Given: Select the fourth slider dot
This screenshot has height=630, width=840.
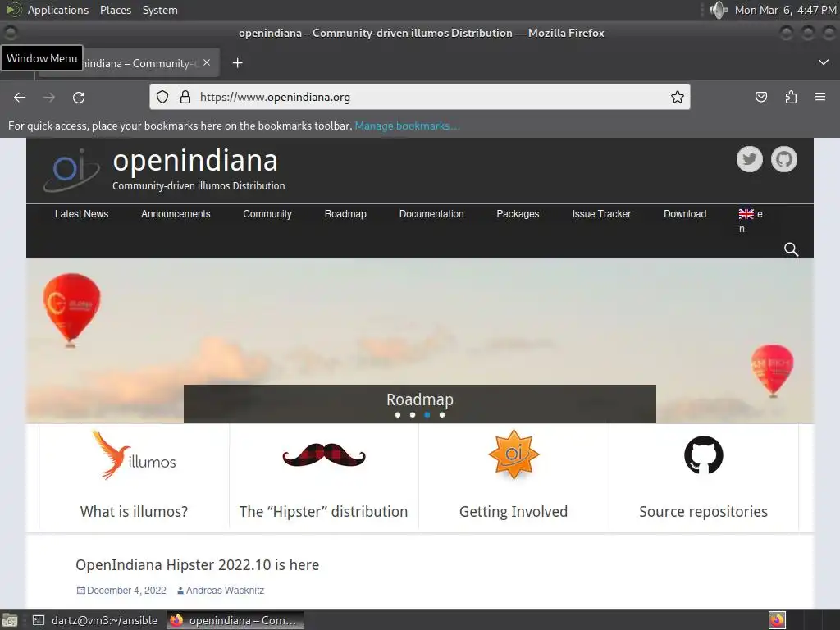Looking at the screenshot, I should click(x=442, y=414).
